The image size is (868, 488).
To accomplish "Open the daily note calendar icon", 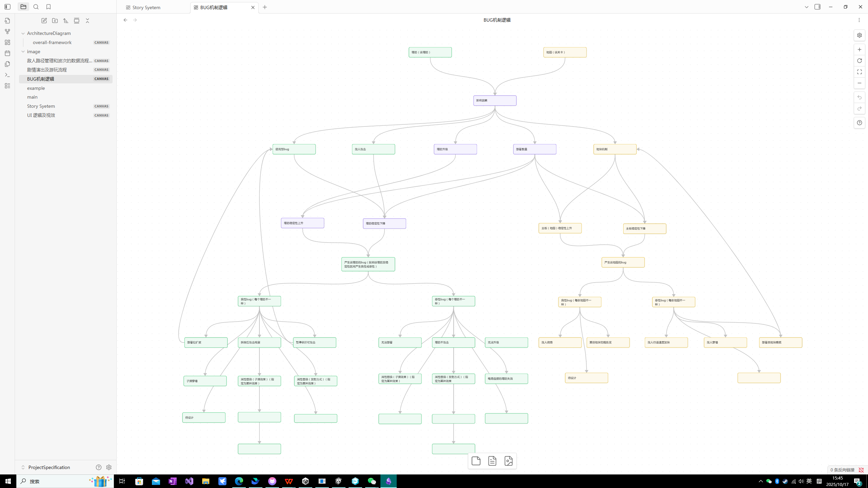I will click(7, 53).
